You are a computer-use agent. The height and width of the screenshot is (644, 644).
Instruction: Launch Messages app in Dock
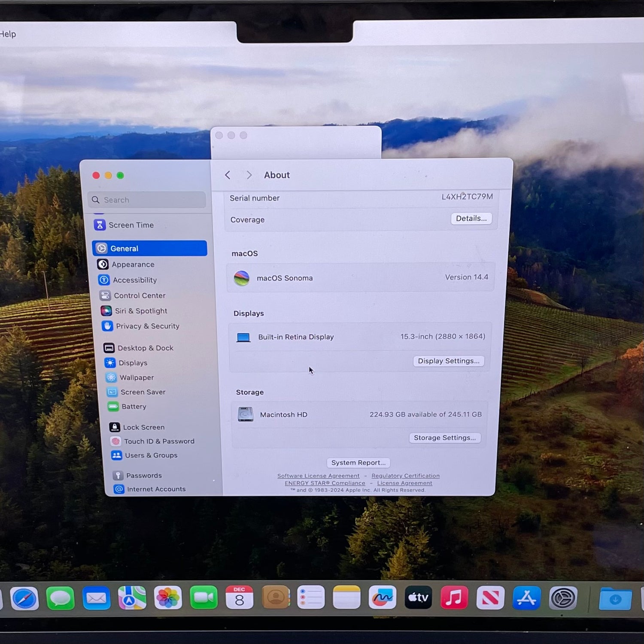click(x=61, y=598)
